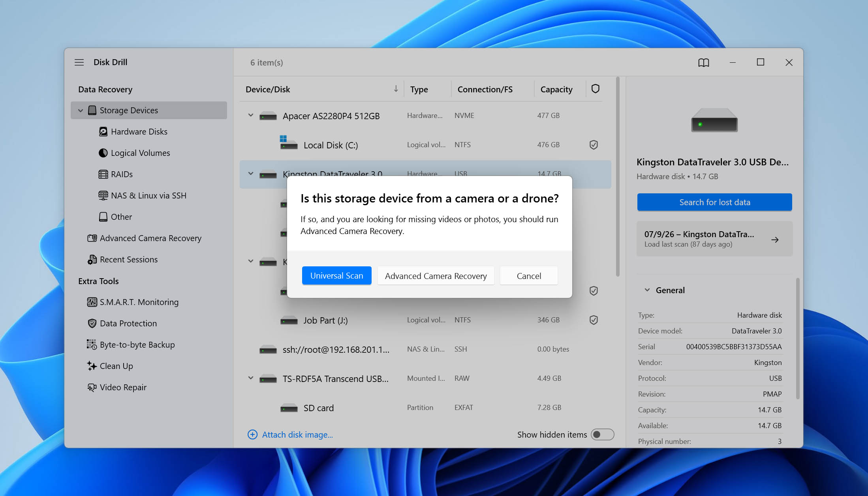
Task: Open Byte-to-byte Backup tool
Action: [137, 345]
